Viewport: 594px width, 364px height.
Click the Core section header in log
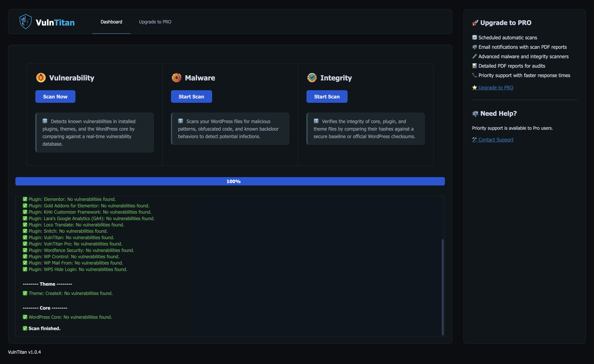click(45, 308)
